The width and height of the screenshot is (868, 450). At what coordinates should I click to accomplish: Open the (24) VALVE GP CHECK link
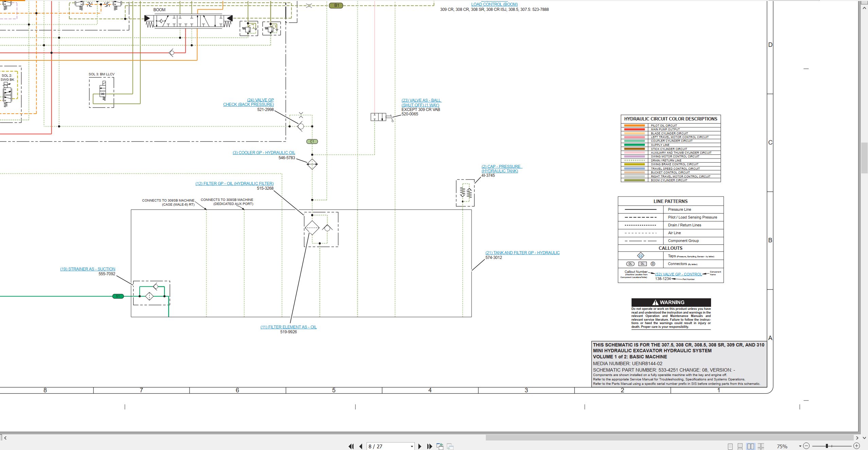(x=248, y=102)
